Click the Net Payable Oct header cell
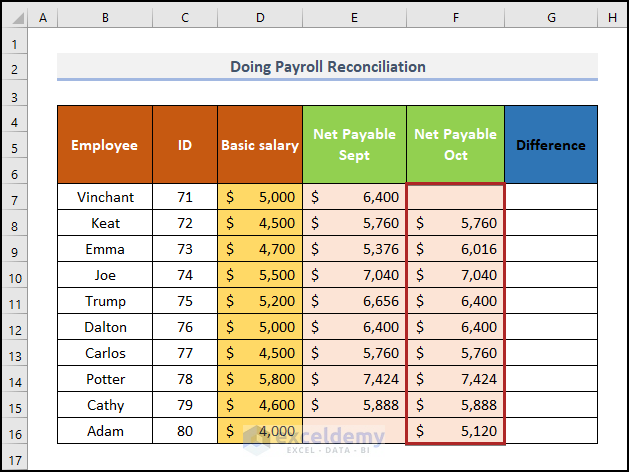 click(455, 145)
